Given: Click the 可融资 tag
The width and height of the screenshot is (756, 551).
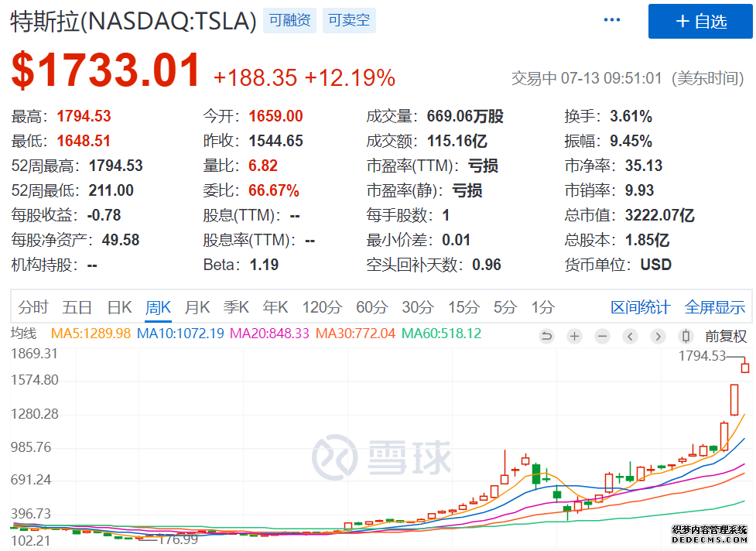Looking at the screenshot, I should tap(289, 21).
